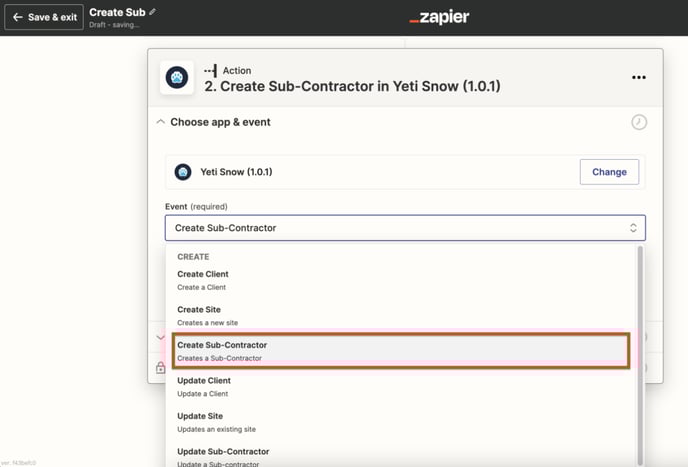Collapse the Choose app & event section

[161, 122]
